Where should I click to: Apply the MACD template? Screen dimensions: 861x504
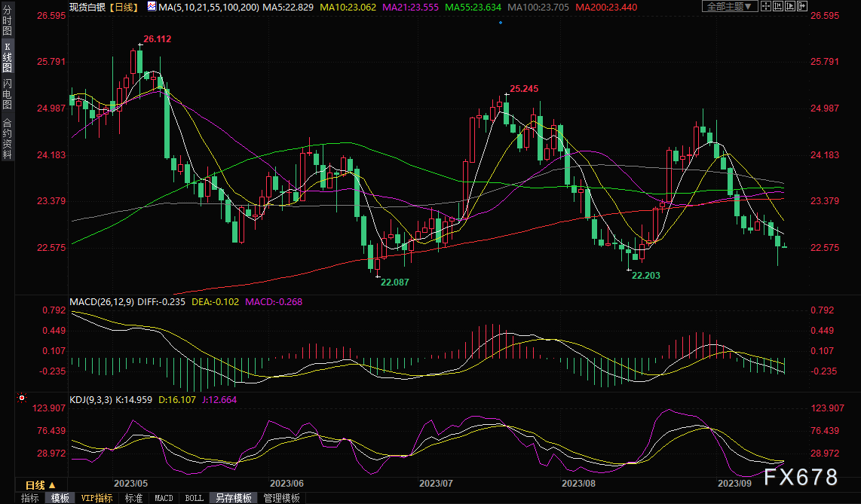(x=164, y=498)
